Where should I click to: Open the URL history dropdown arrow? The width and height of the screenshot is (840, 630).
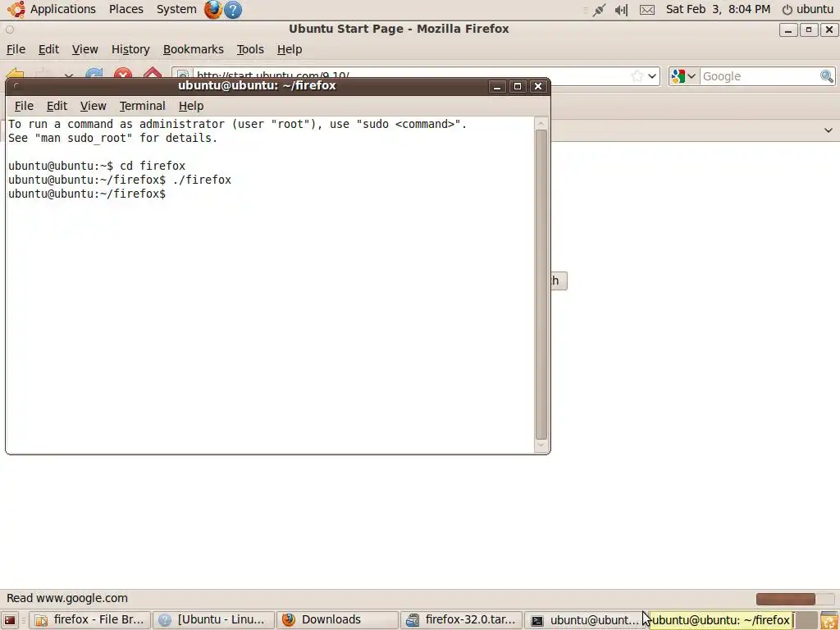pos(652,76)
